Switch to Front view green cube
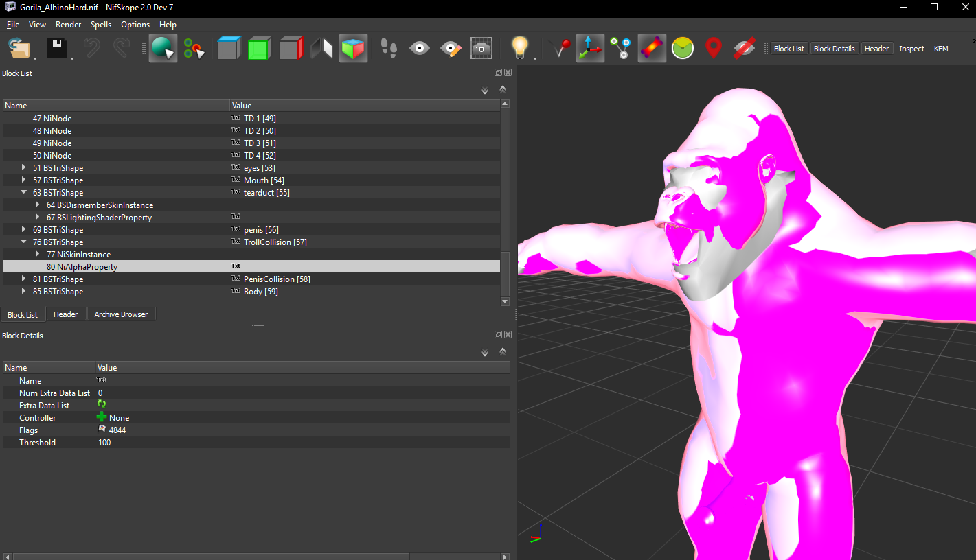976x560 pixels. pyautogui.click(x=260, y=49)
